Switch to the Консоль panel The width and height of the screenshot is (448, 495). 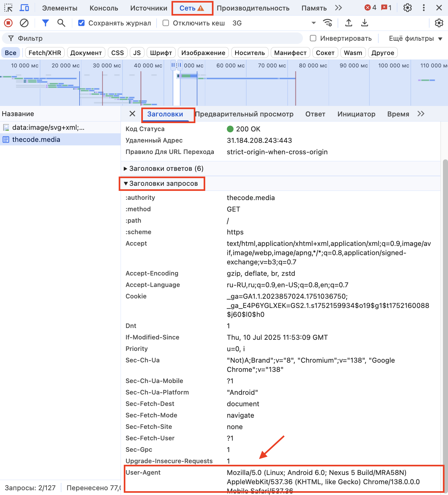click(103, 8)
